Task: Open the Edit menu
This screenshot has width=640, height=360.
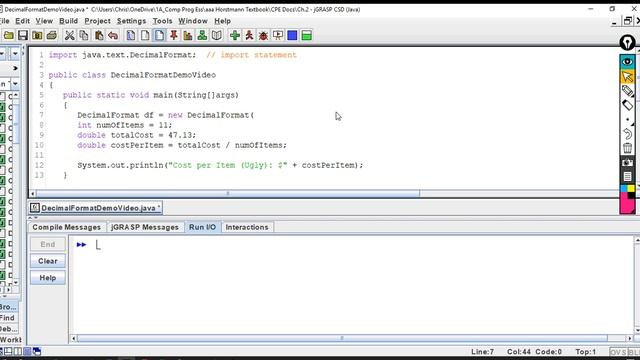Action: tap(22, 21)
